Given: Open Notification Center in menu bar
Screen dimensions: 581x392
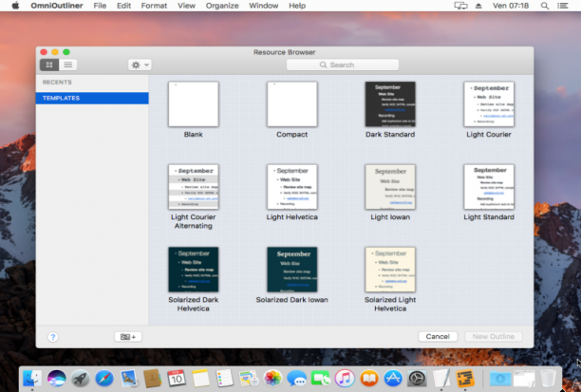Looking at the screenshot, I should (x=563, y=6).
